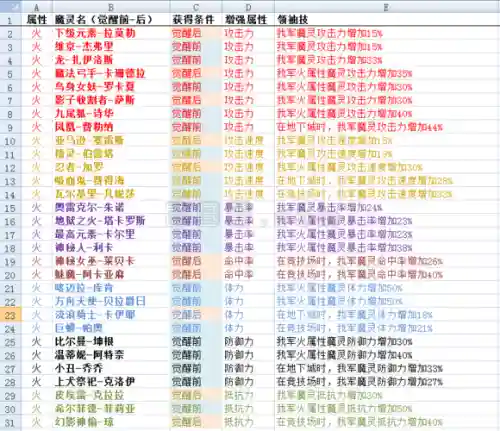The width and height of the screenshot is (500, 431).
Task: Click 在竞技场时，我军魔灵体力增加21% cell
Action: coord(387,329)
